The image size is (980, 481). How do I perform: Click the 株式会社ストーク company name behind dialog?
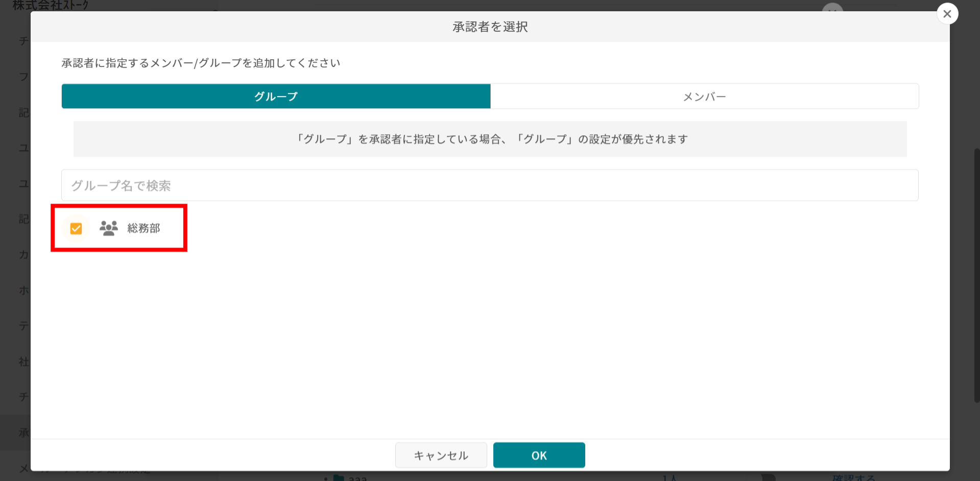50,5
